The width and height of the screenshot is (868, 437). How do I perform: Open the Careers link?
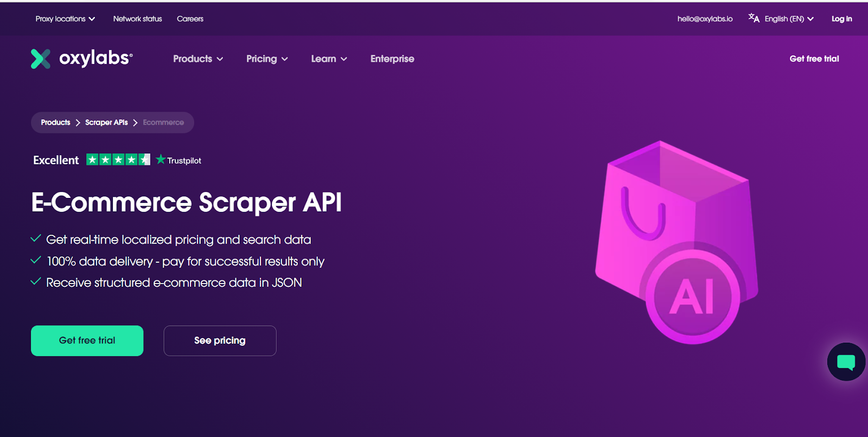tap(190, 18)
